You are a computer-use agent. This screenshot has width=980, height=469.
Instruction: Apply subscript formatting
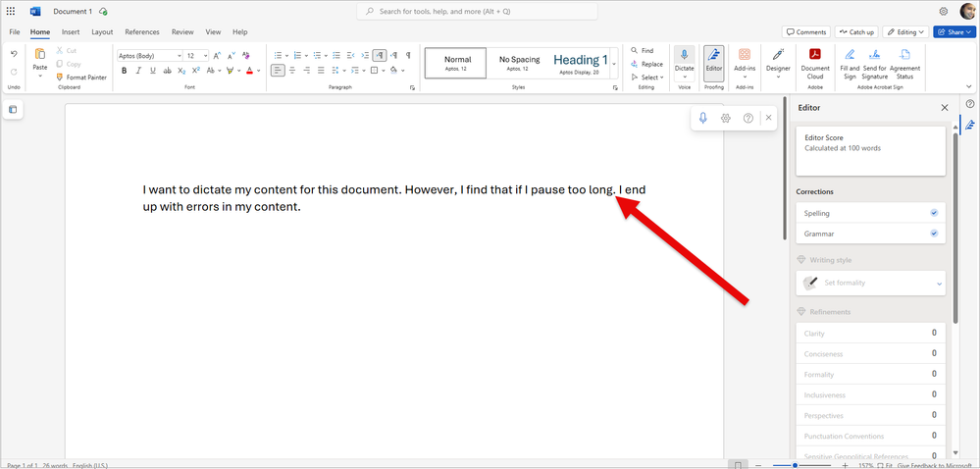181,70
